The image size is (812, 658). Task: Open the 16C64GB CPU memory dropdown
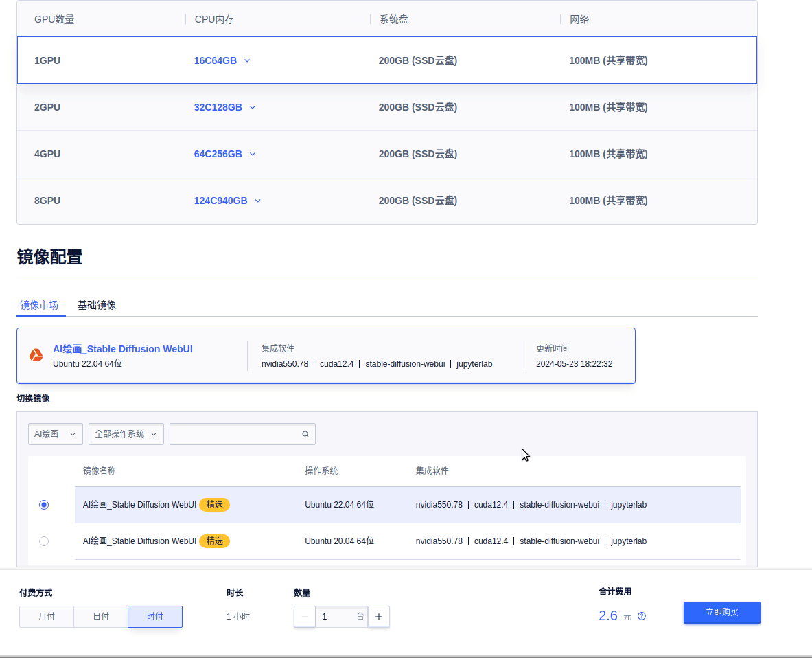coord(221,60)
